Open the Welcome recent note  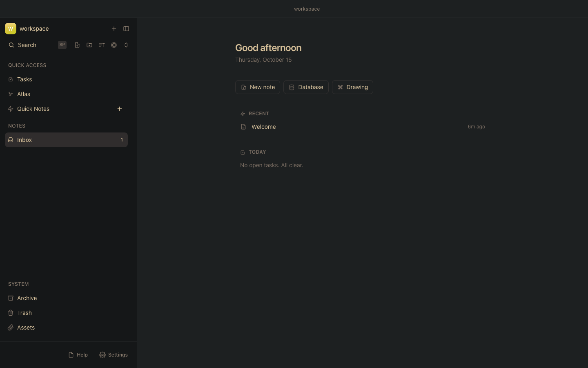click(363, 127)
